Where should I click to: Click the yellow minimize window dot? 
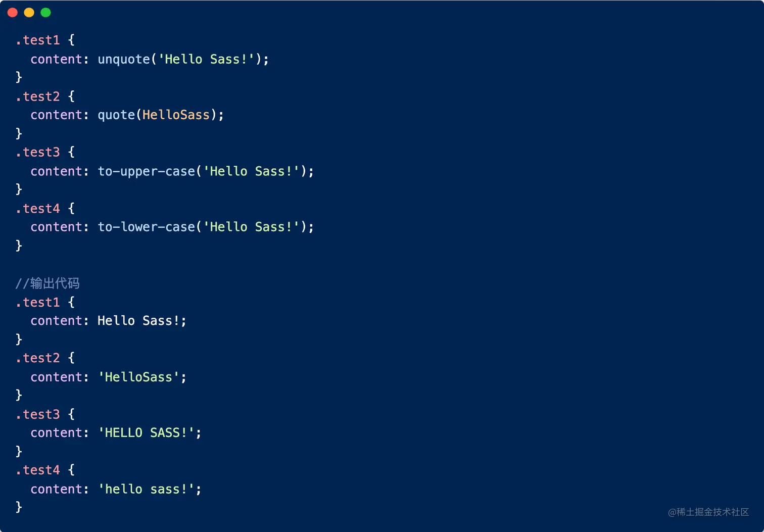click(x=29, y=13)
